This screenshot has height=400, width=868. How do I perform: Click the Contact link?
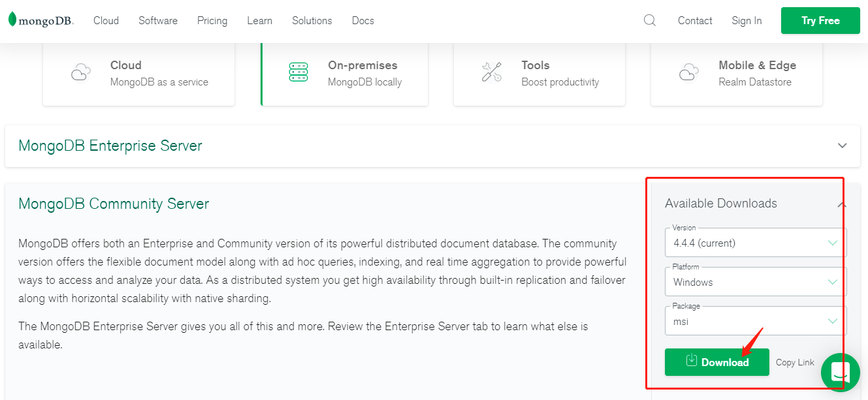coord(695,20)
